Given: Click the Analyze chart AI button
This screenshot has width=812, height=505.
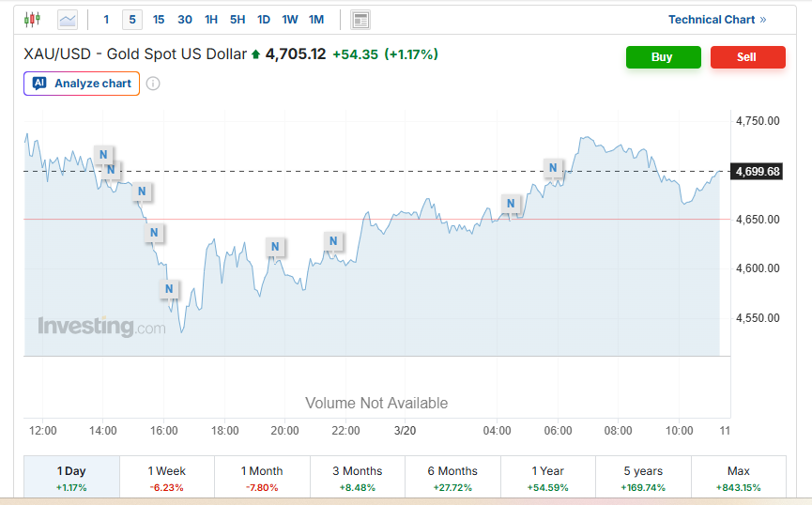Looking at the screenshot, I should click(82, 84).
